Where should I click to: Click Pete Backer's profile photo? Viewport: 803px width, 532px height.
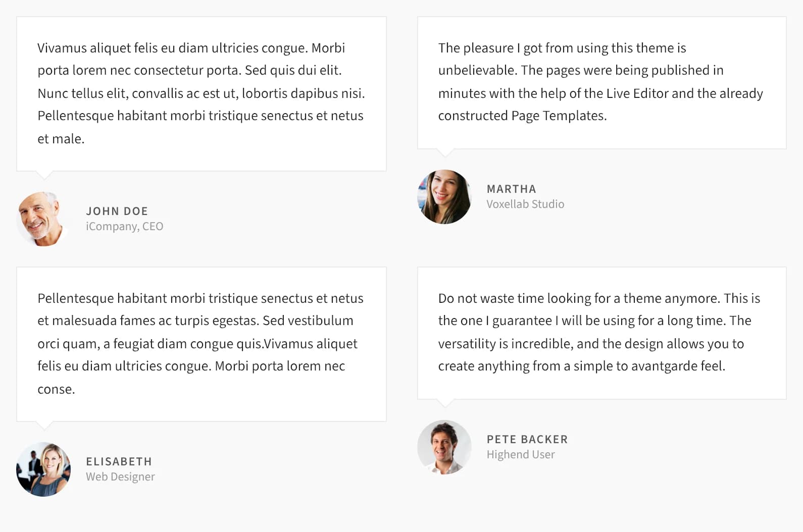(x=444, y=447)
